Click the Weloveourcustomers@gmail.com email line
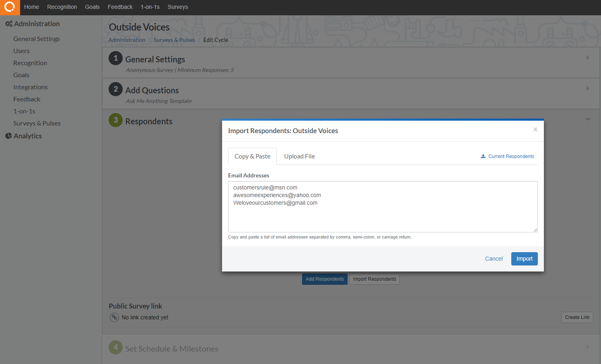 275,203
